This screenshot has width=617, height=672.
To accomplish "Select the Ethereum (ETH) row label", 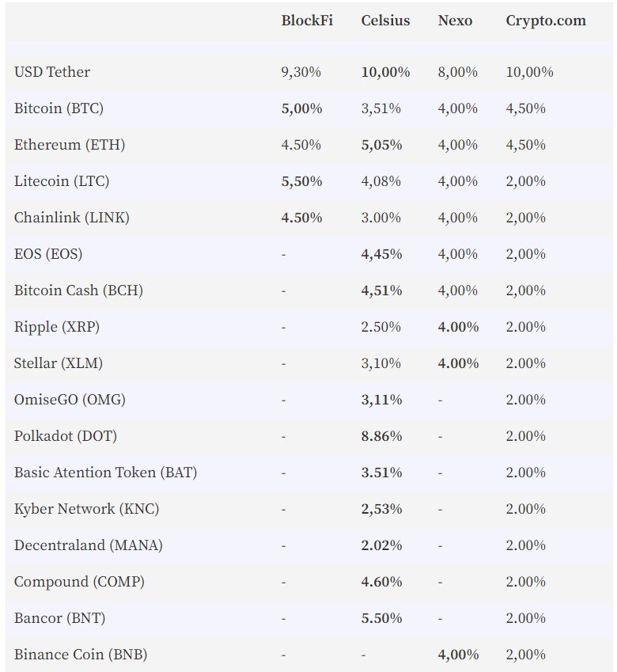I will click(x=70, y=145).
